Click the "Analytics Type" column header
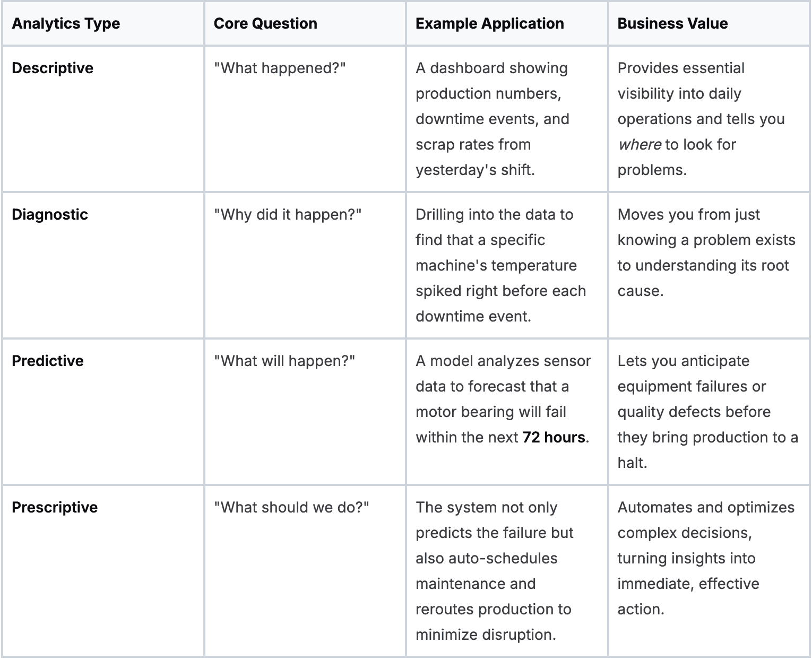The width and height of the screenshot is (812, 660). pyautogui.click(x=66, y=23)
